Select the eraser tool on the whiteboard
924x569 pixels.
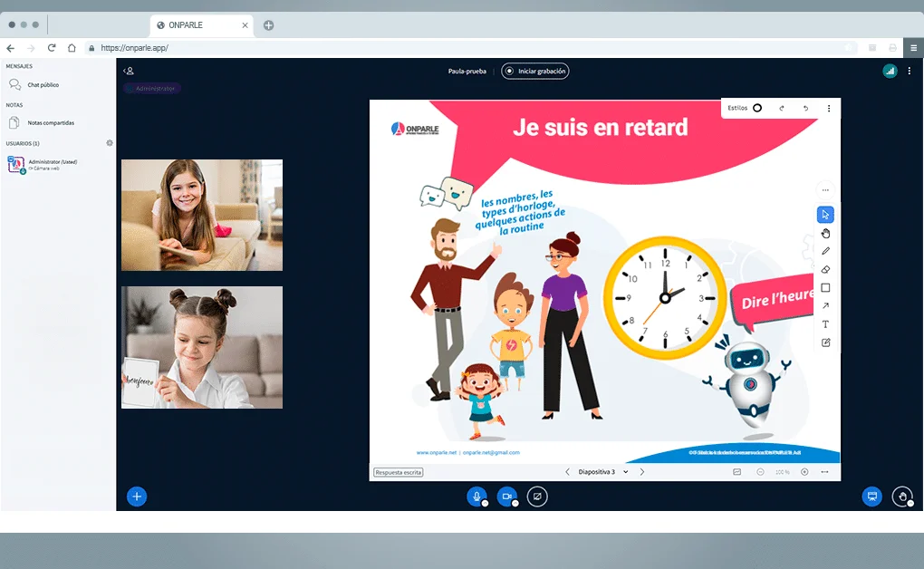coord(825,269)
